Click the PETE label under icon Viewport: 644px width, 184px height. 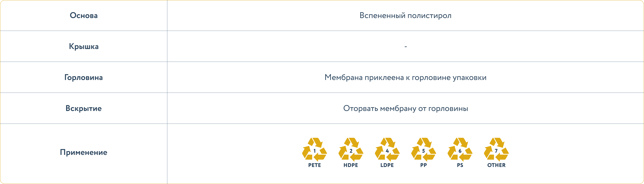[x=314, y=165]
